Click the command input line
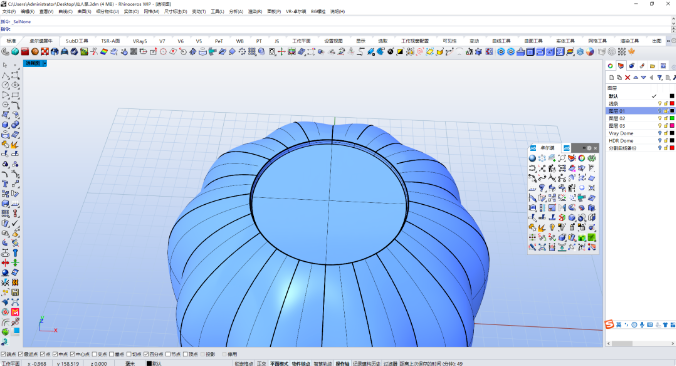 336,29
